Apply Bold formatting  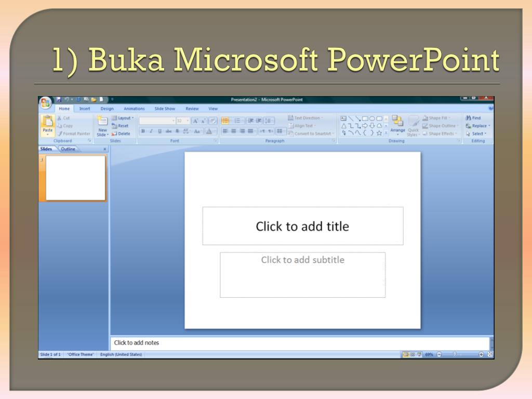143,131
